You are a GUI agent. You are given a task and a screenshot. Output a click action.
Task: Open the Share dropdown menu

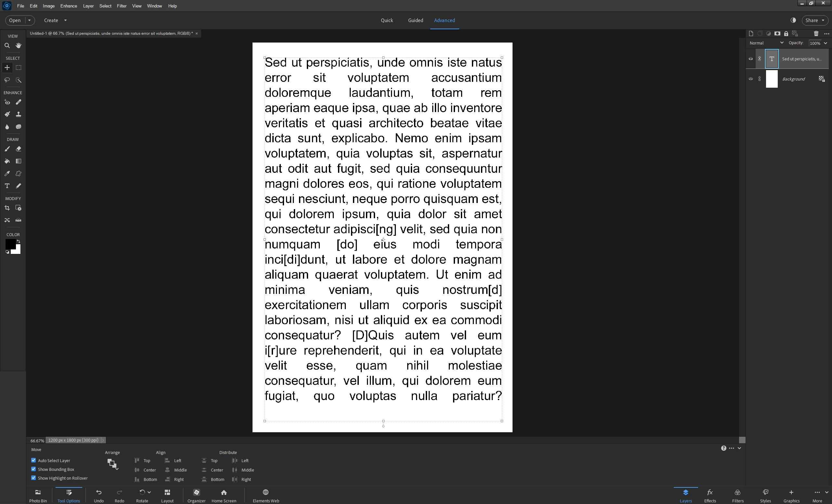coord(814,20)
